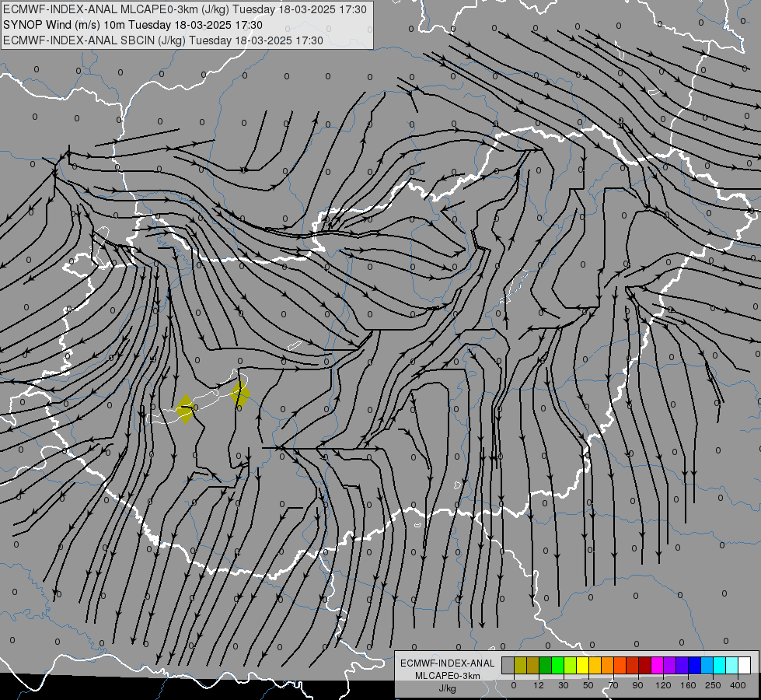This screenshot has height=700, width=761.
Task: Select the 'MLCAPE0-3km' legend caption
Action: pyautogui.click(x=447, y=676)
